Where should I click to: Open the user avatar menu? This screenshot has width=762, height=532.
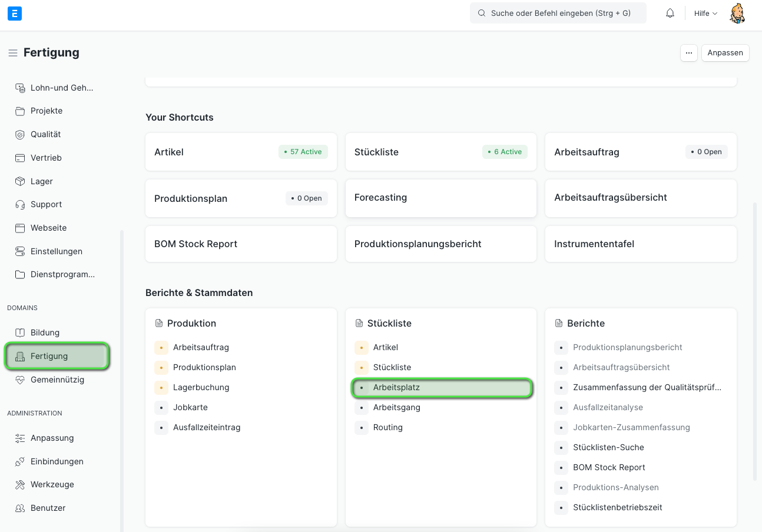click(x=737, y=13)
